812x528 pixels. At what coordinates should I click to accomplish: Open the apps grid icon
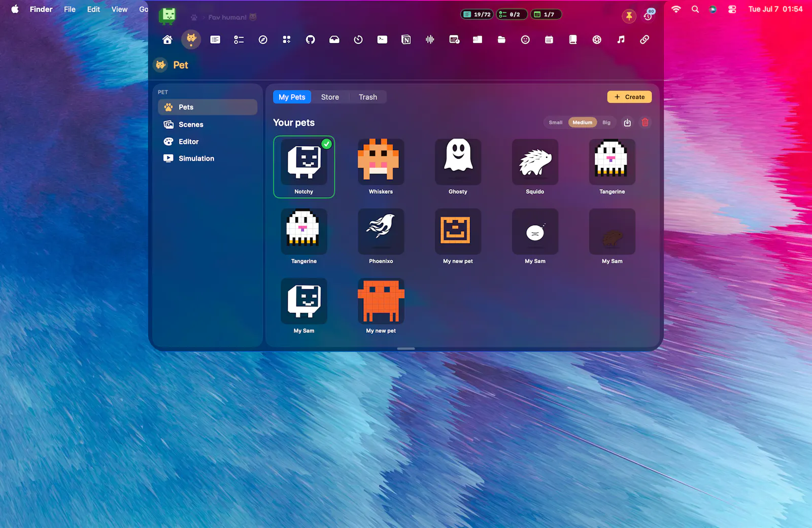click(287, 40)
